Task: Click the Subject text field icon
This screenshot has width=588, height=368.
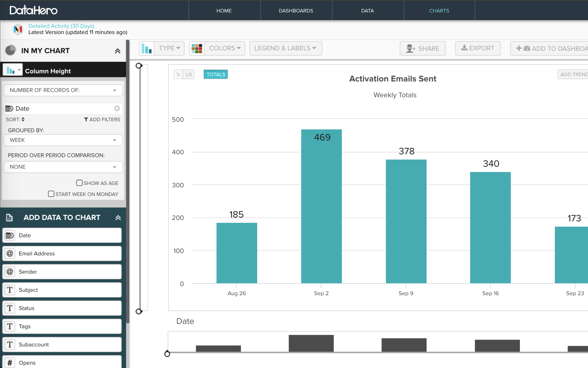Action: (x=10, y=290)
